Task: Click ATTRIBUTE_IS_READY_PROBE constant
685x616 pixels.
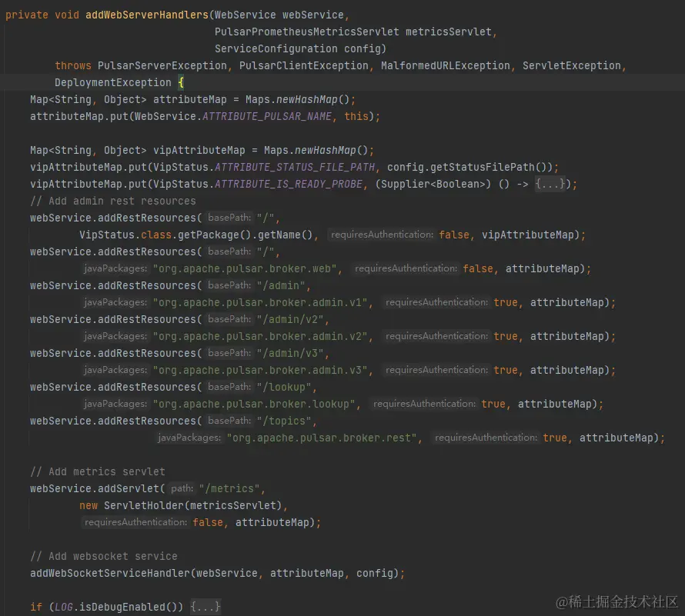Action: [x=289, y=185]
